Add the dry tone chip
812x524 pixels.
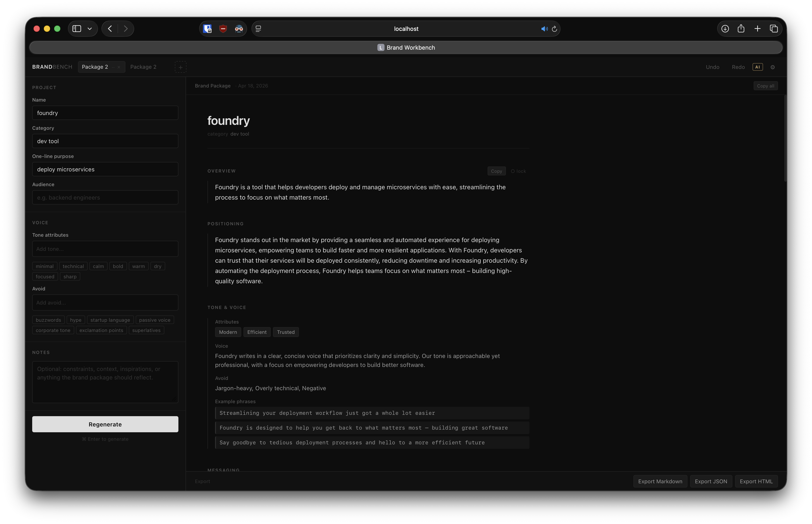tap(158, 266)
